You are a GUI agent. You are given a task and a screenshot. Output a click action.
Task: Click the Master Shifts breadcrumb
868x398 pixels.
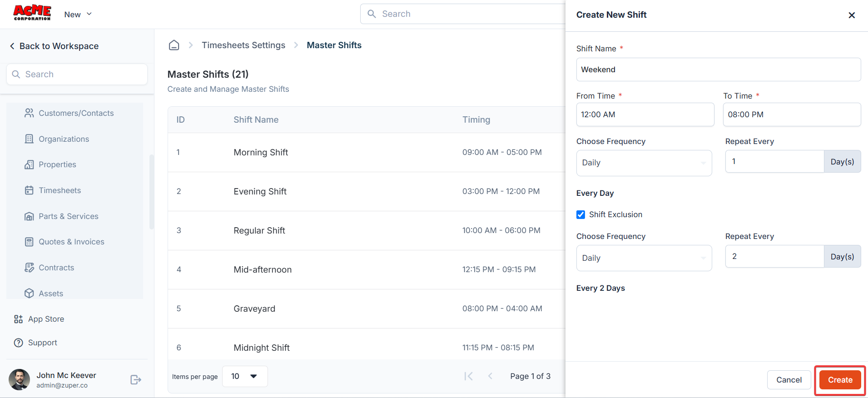tap(334, 45)
